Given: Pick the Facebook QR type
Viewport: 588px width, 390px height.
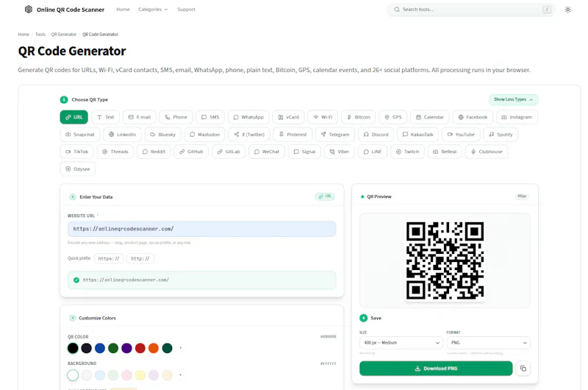Looking at the screenshot, I should (473, 117).
